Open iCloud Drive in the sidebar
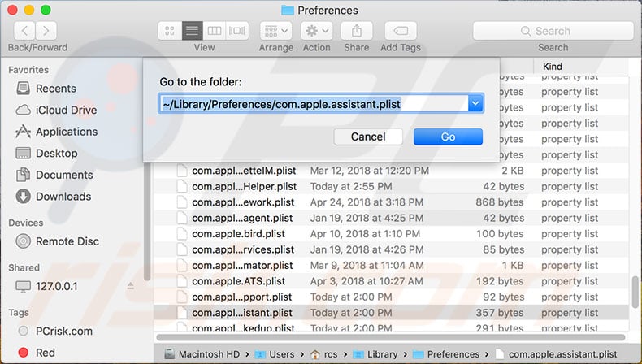 pos(56,110)
